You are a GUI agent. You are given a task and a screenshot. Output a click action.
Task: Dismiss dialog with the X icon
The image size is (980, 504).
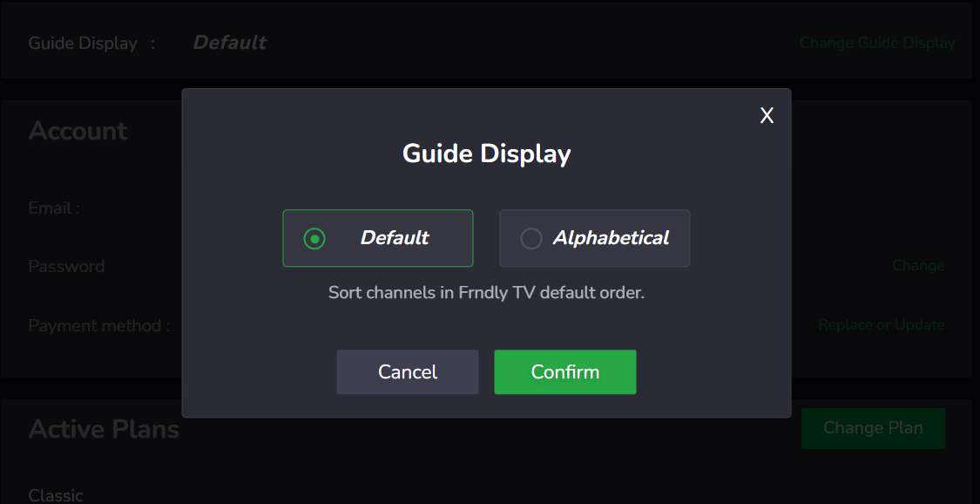[x=766, y=114]
